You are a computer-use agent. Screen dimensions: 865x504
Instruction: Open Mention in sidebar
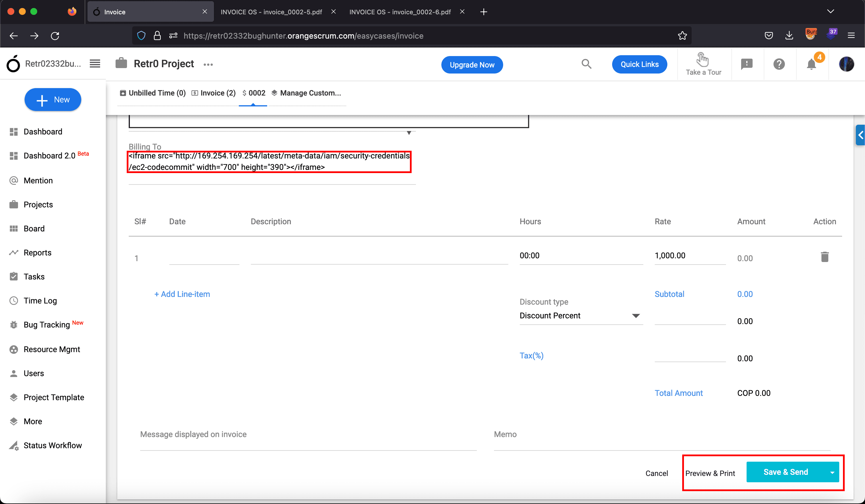click(38, 180)
